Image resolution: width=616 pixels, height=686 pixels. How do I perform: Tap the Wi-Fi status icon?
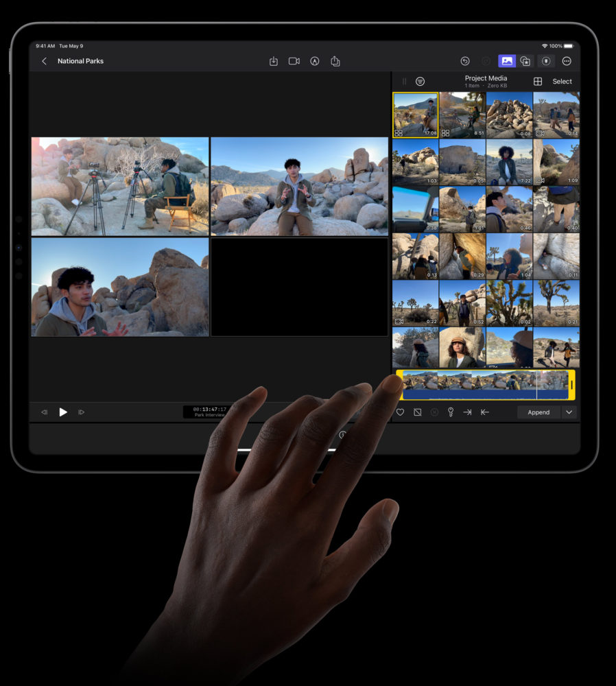coord(545,46)
